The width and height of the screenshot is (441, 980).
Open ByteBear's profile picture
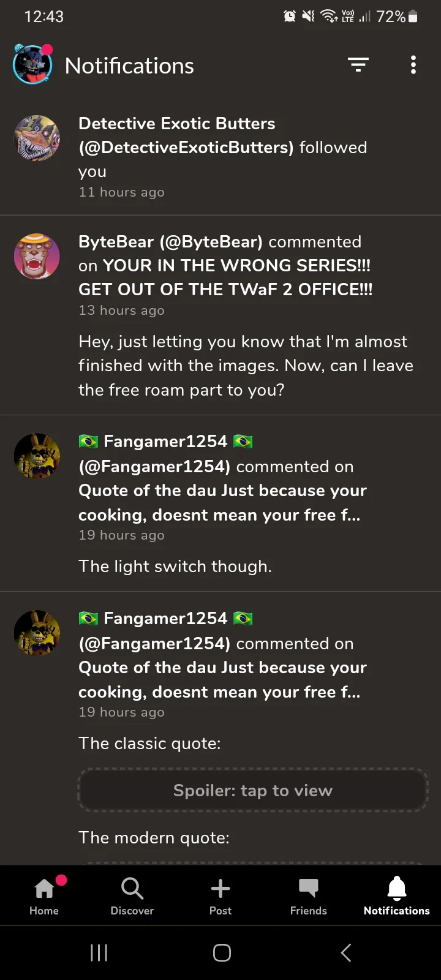click(37, 256)
